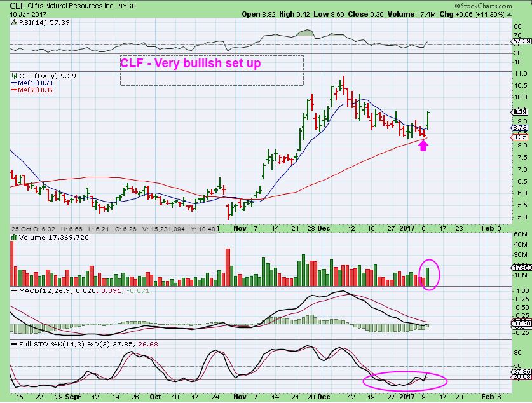The image size is (532, 403).
Task: Click the latest green price bar near 9.39
Action: 428,120
